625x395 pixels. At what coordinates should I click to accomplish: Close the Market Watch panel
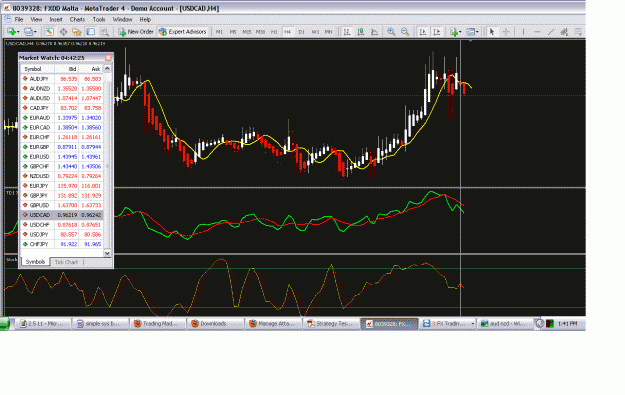click(108, 58)
